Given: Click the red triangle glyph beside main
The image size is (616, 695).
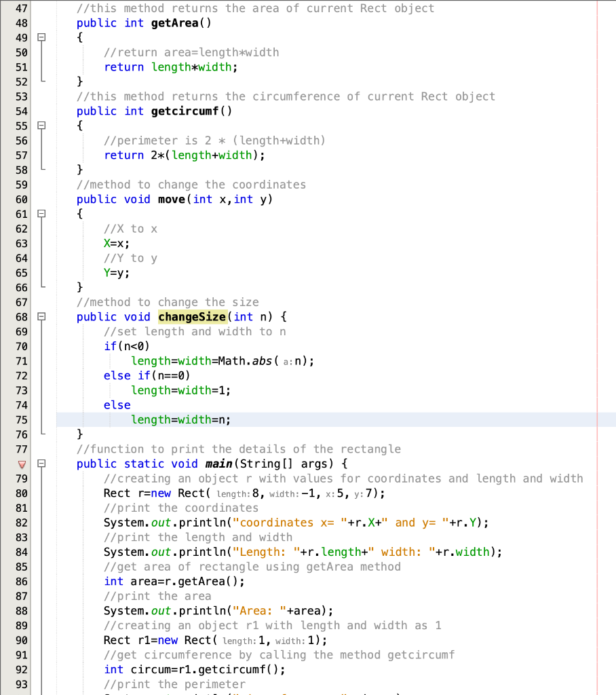Looking at the screenshot, I should click(x=22, y=464).
